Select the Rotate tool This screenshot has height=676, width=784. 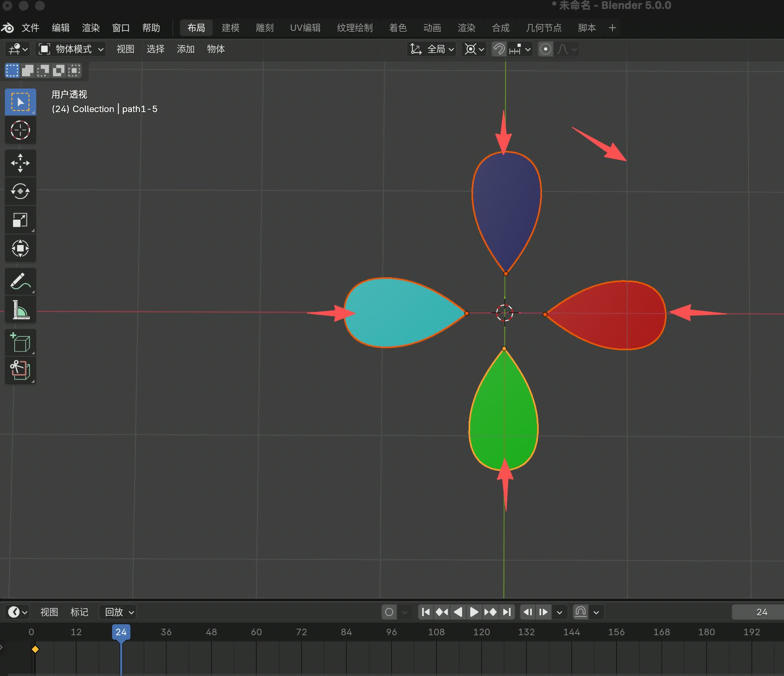pyautogui.click(x=20, y=191)
